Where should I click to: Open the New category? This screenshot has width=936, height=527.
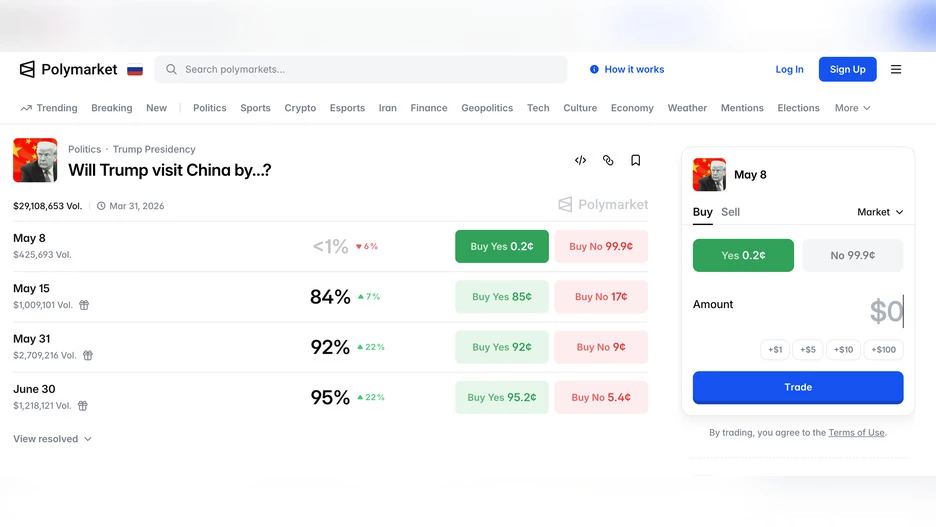(156, 108)
